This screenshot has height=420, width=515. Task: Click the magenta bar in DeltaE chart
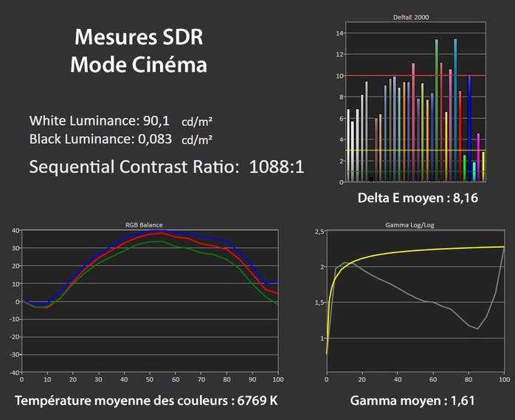pyautogui.click(x=478, y=157)
